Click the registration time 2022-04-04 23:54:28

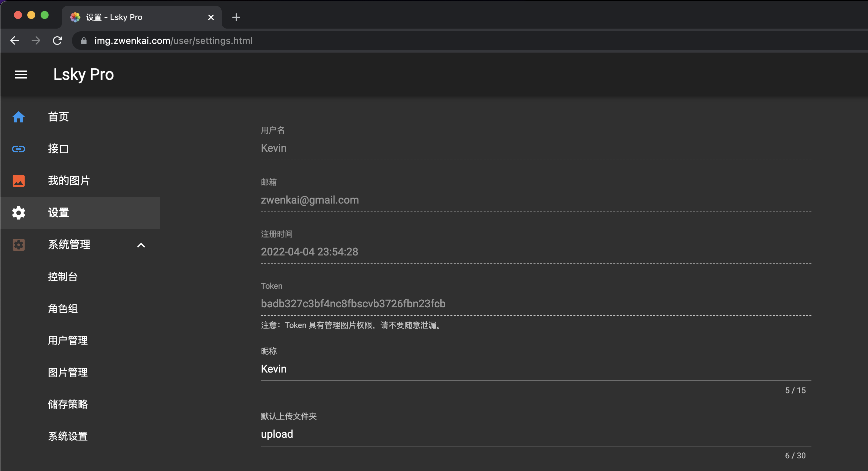point(309,252)
